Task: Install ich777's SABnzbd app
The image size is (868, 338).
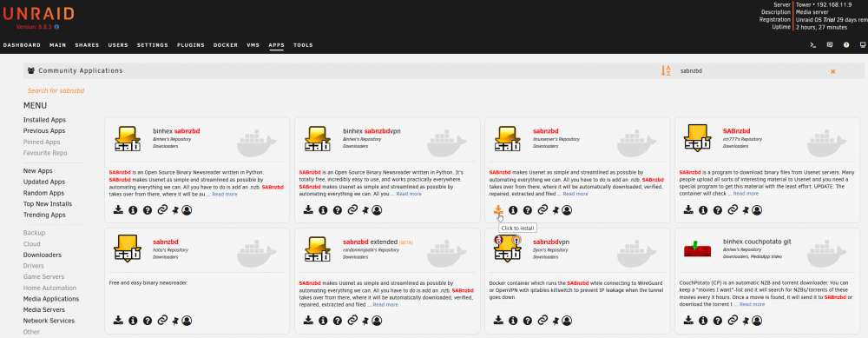Action: (x=688, y=210)
